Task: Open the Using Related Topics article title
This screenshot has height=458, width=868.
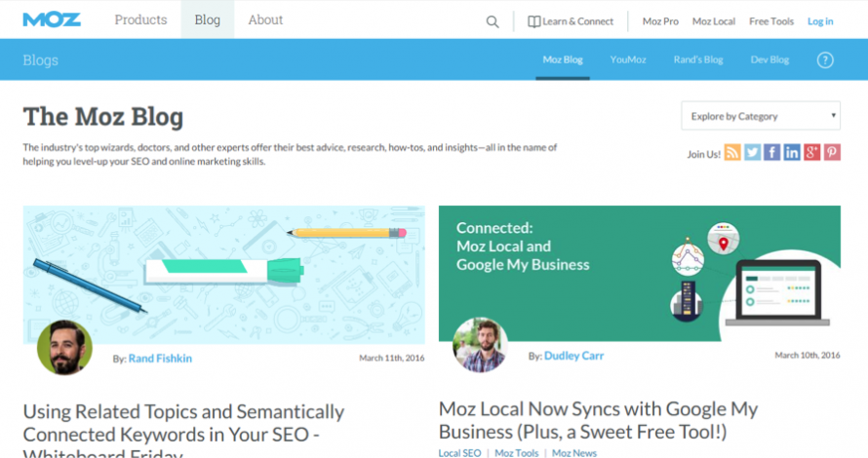Action: [183, 433]
